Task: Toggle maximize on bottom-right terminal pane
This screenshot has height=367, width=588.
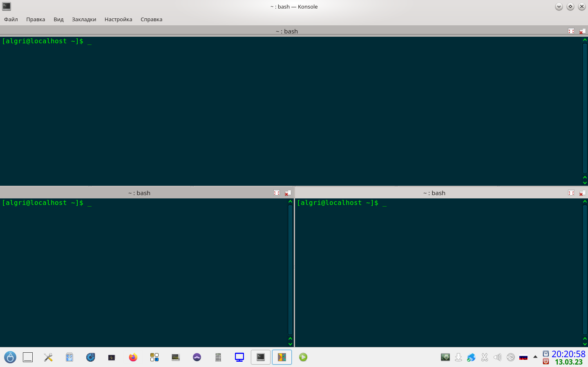Action: point(571,193)
